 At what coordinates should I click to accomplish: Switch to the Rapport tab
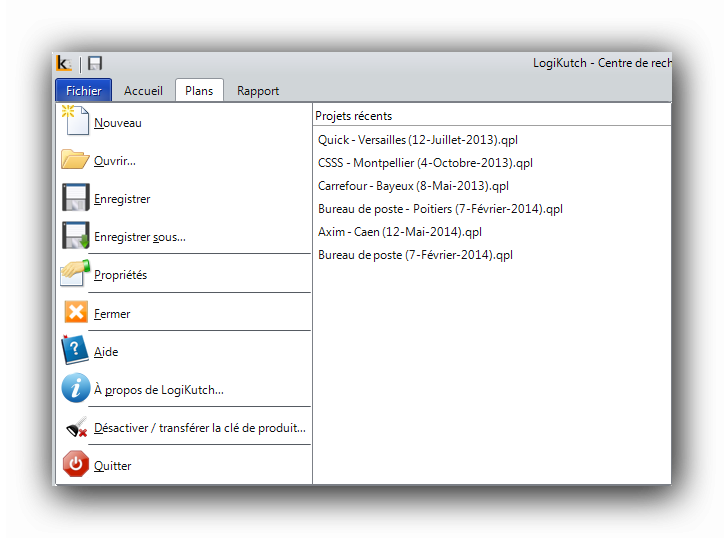(258, 91)
